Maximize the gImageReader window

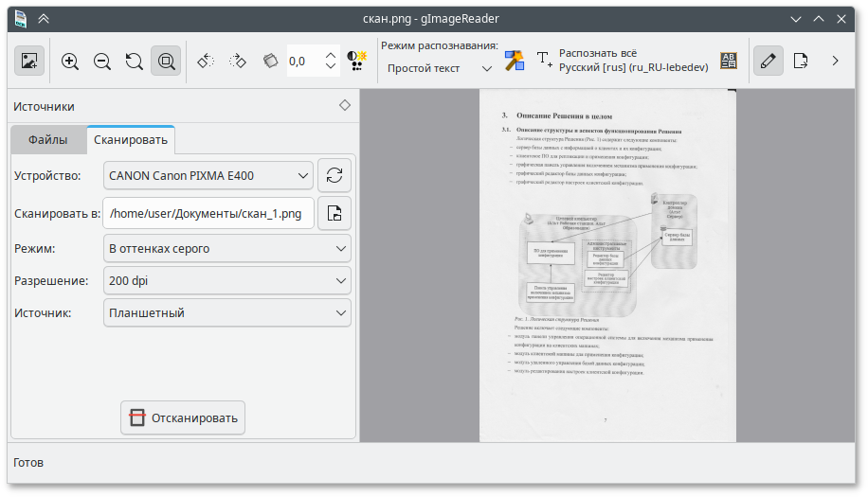[819, 19]
